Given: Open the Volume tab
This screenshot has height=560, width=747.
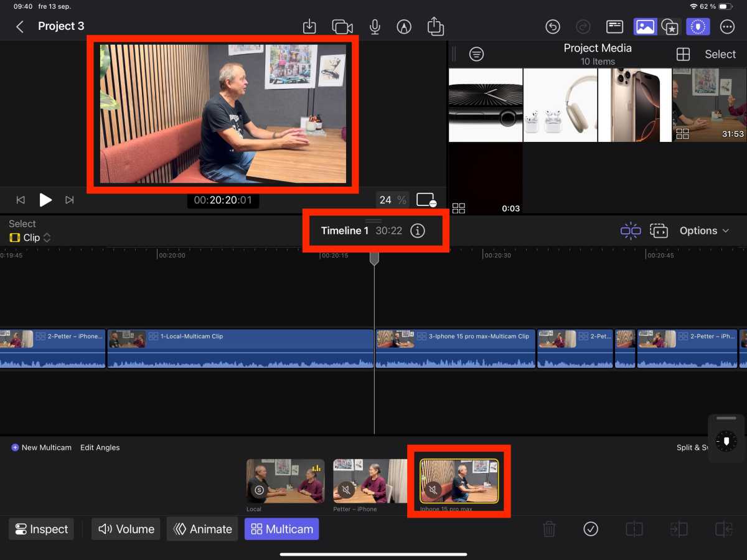Looking at the screenshot, I should point(126,529).
